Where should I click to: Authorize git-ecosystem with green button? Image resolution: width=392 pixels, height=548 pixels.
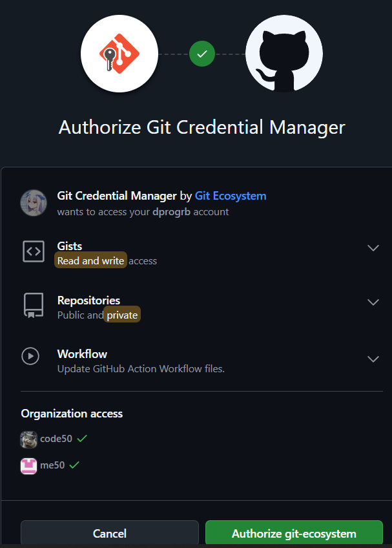(294, 534)
